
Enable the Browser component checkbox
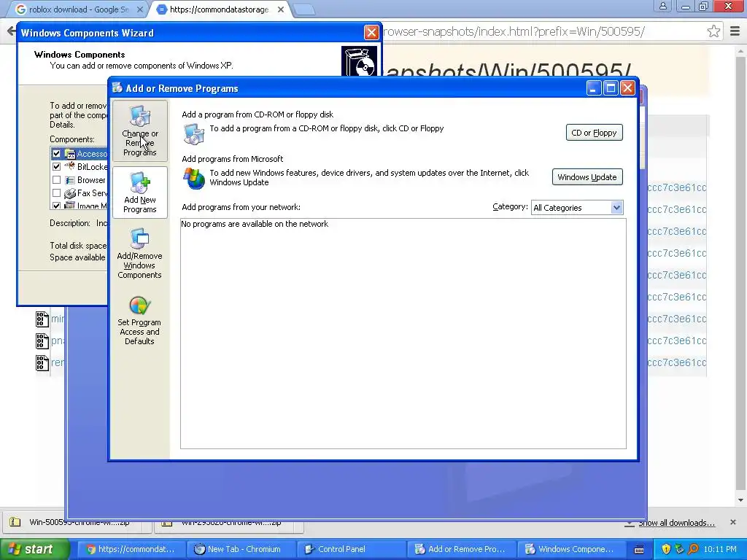tap(57, 180)
